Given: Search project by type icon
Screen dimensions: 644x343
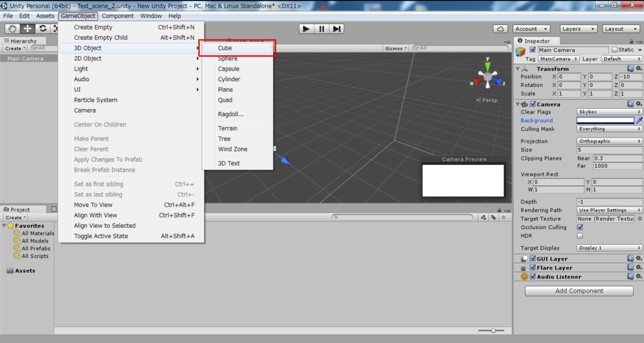Looking at the screenshot, I should coord(484,217).
